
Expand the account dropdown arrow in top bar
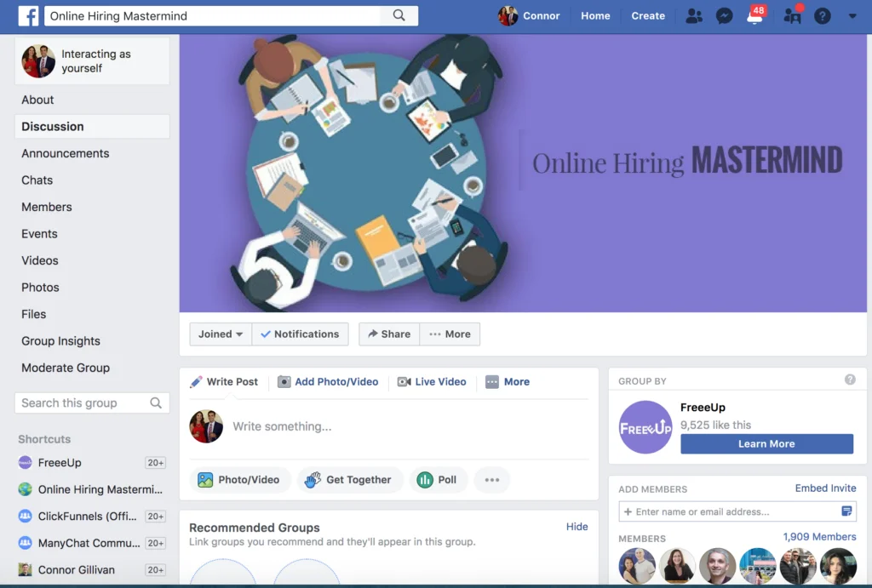pyautogui.click(x=852, y=16)
